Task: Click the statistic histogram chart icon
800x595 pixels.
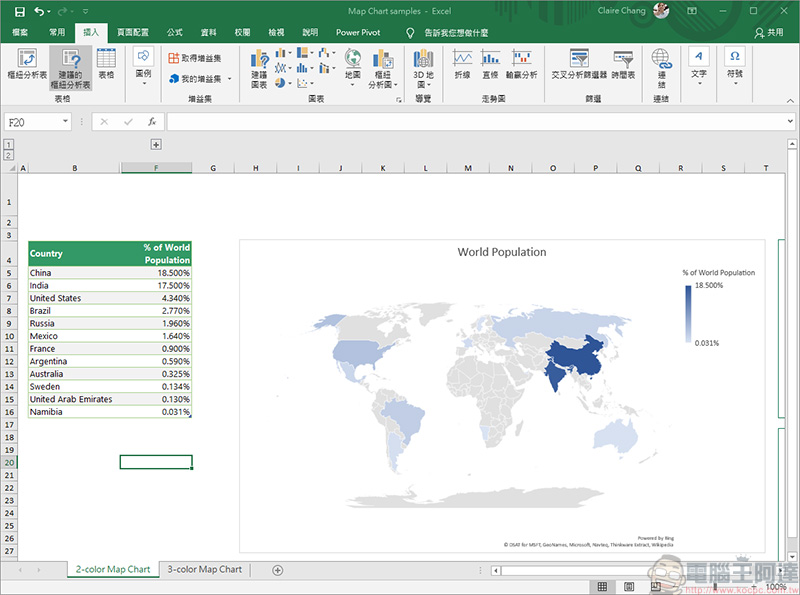Action: 302,68
